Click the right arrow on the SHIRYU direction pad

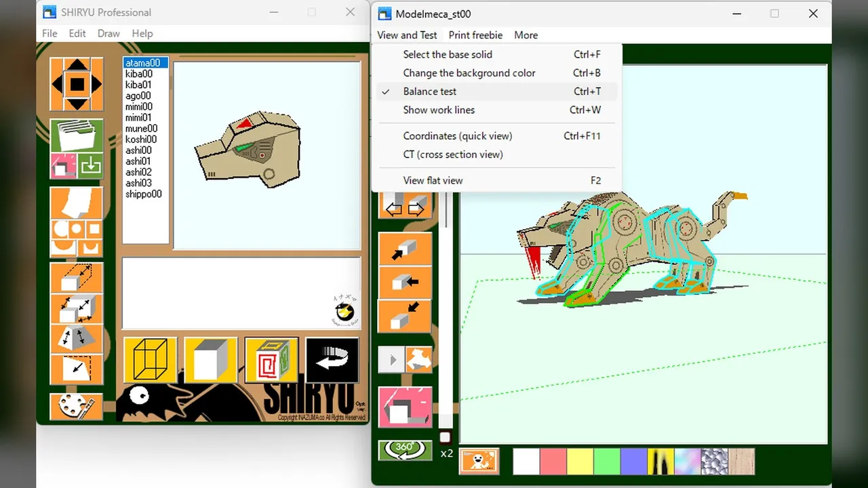coord(97,85)
